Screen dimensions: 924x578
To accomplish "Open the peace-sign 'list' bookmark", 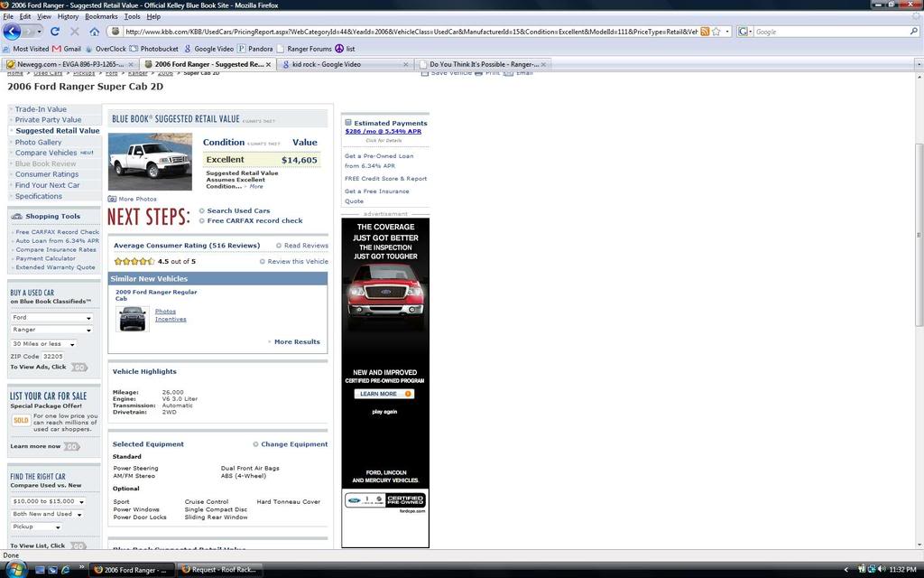I will point(345,49).
